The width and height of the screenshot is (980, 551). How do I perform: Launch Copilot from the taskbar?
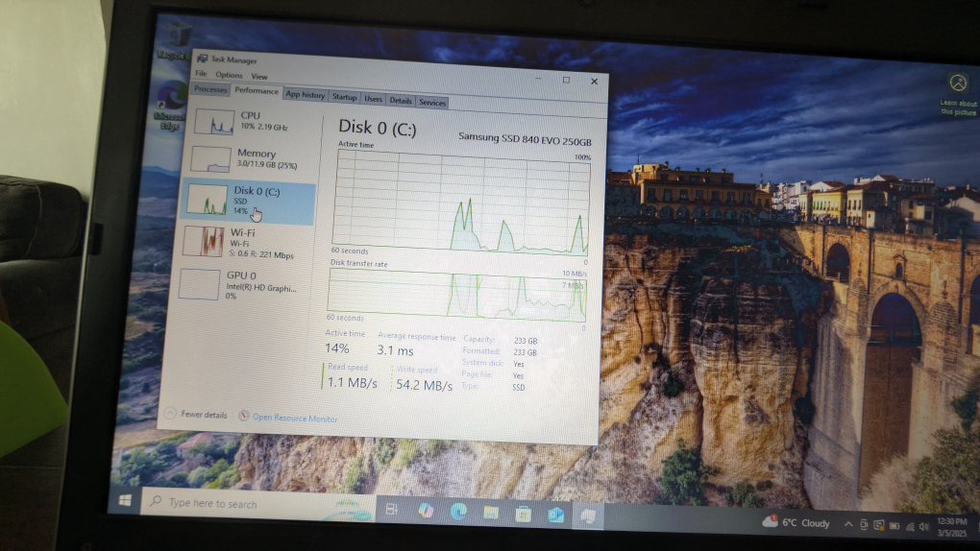pyautogui.click(x=427, y=511)
